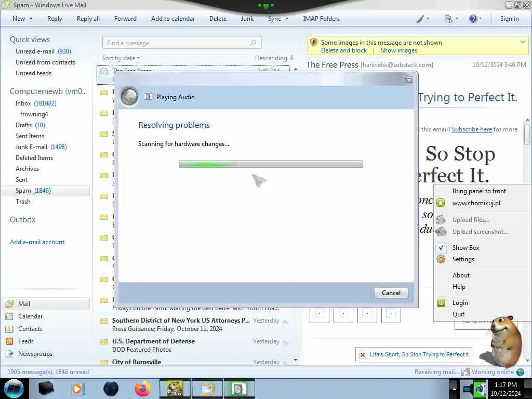Viewport: 532px width, 399px height.
Task: Show hidden tray icons arrow
Action: click(454, 389)
